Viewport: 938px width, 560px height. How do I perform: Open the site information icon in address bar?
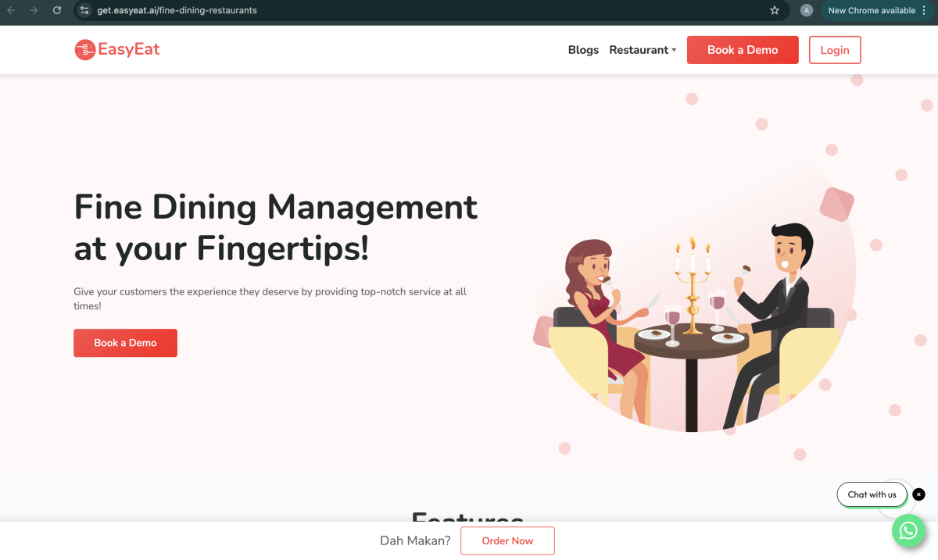coord(84,10)
